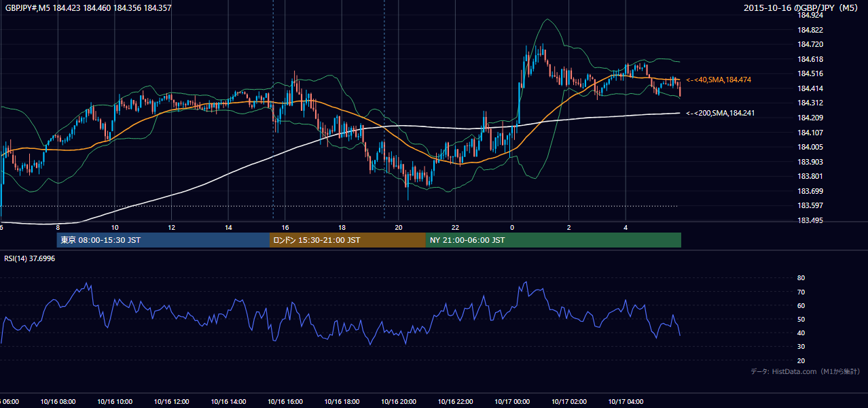Click the hour 20 tick above session bar
Viewport: 868px width, 408px height.
click(x=399, y=228)
